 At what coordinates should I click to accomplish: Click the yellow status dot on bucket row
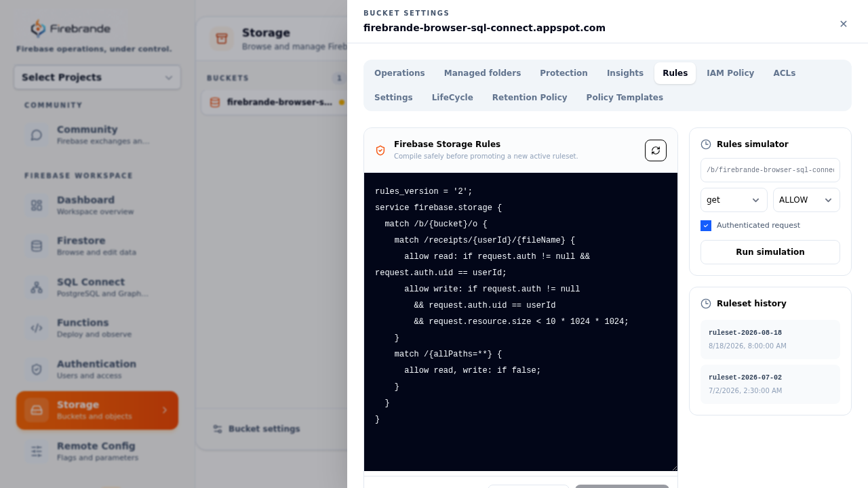[x=342, y=102]
